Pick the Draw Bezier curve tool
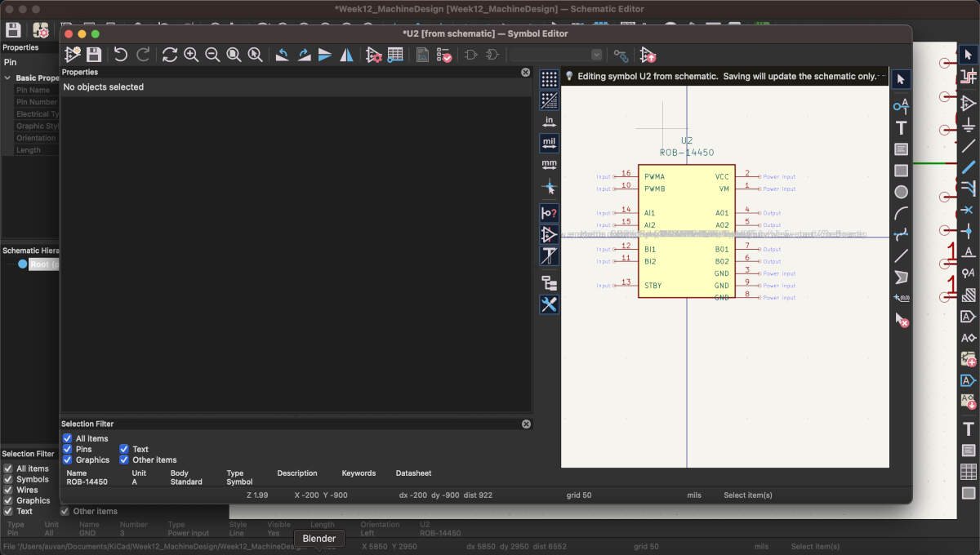 pyautogui.click(x=901, y=235)
